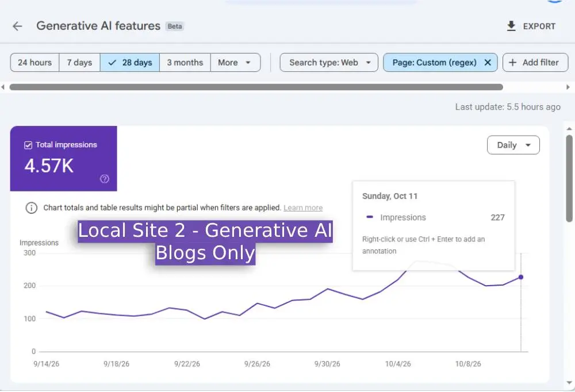The height and width of the screenshot is (392, 575).
Task: Click the vertical scrollbar thumb
Action: pos(569,178)
